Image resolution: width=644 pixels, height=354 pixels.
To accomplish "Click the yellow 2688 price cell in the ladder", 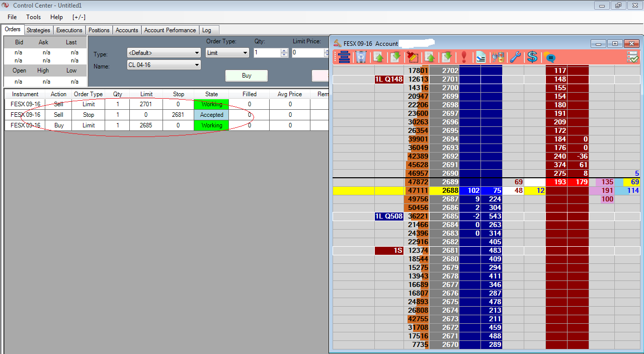I will [444, 190].
